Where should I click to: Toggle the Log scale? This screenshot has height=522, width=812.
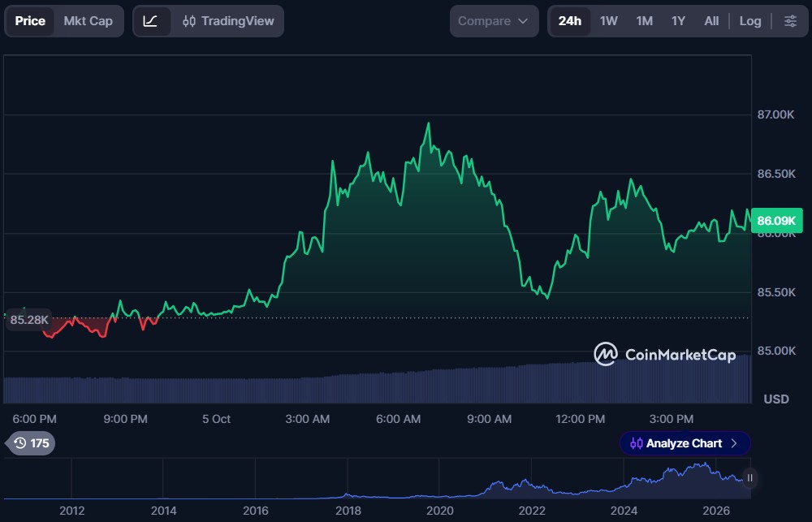tap(749, 21)
